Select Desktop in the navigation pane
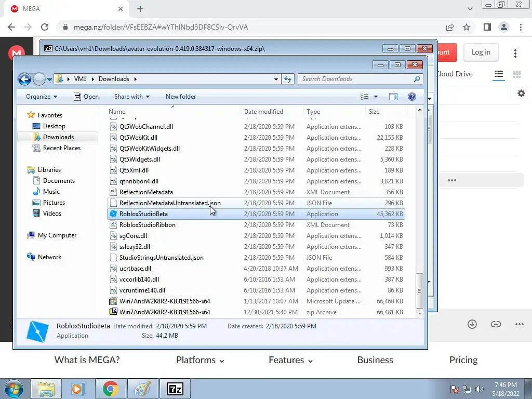532x399 pixels. coord(54,126)
